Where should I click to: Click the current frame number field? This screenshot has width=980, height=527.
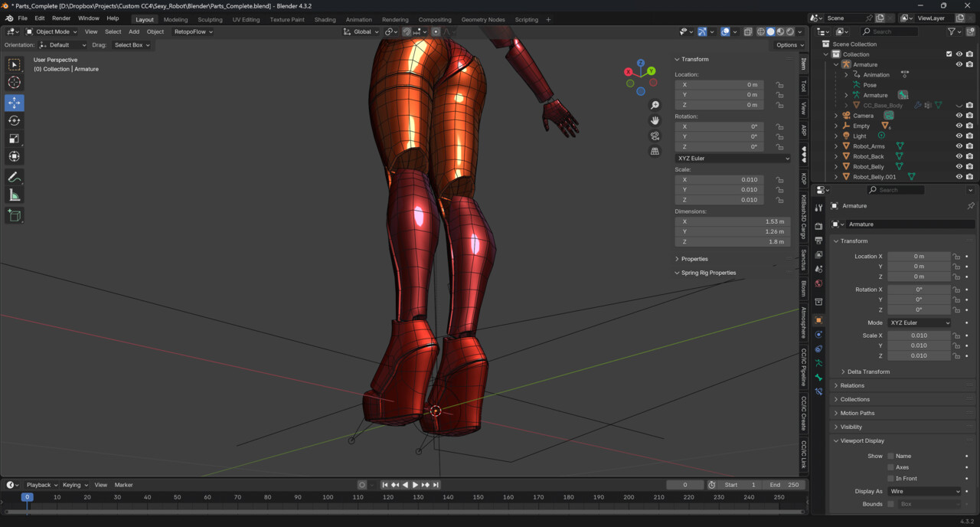click(x=684, y=485)
